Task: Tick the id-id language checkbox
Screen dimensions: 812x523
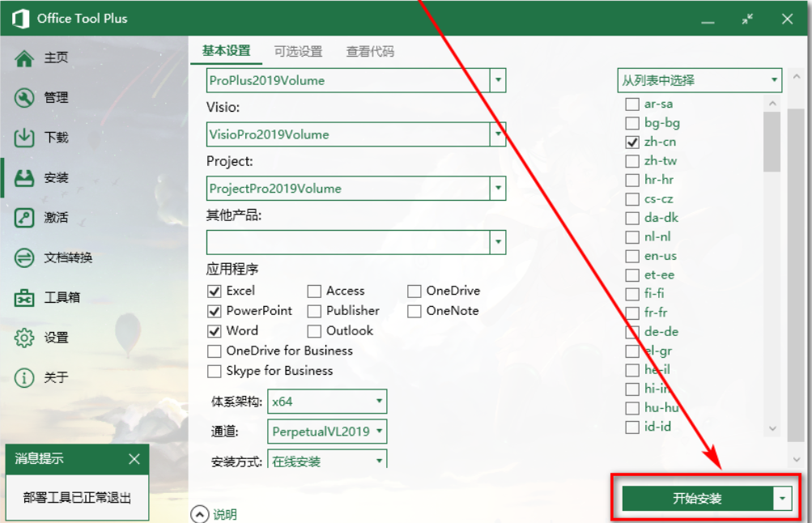Action: [x=631, y=427]
